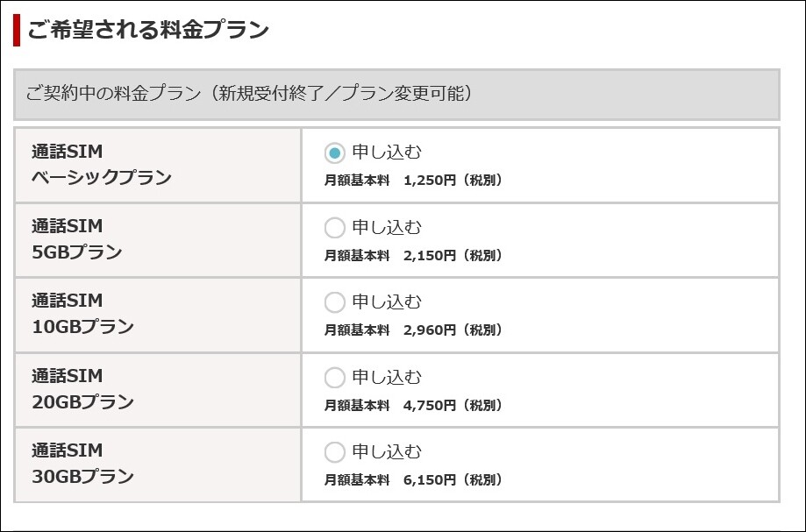Image resolution: width=806 pixels, height=532 pixels.
Task: Click 申し込む label for ベーシックプラン
Action: tap(387, 152)
